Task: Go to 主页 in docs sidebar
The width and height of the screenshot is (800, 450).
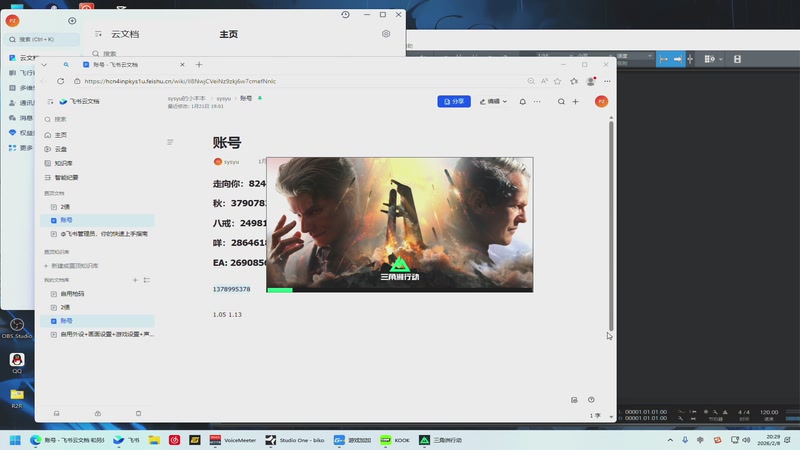Action: coord(55,135)
